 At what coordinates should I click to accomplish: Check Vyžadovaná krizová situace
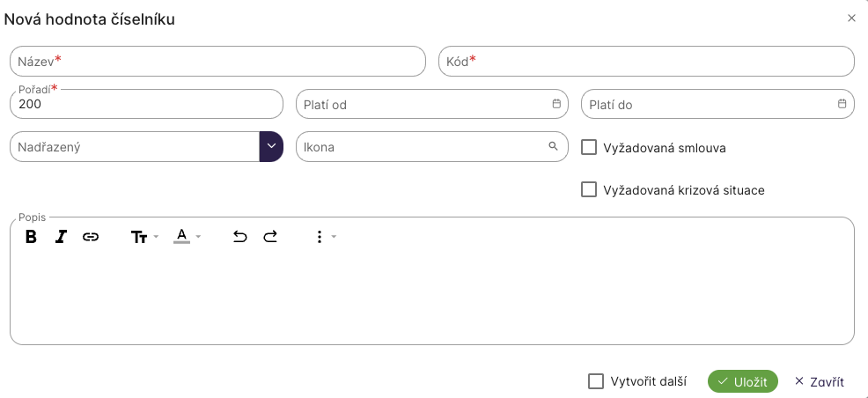[x=590, y=189]
